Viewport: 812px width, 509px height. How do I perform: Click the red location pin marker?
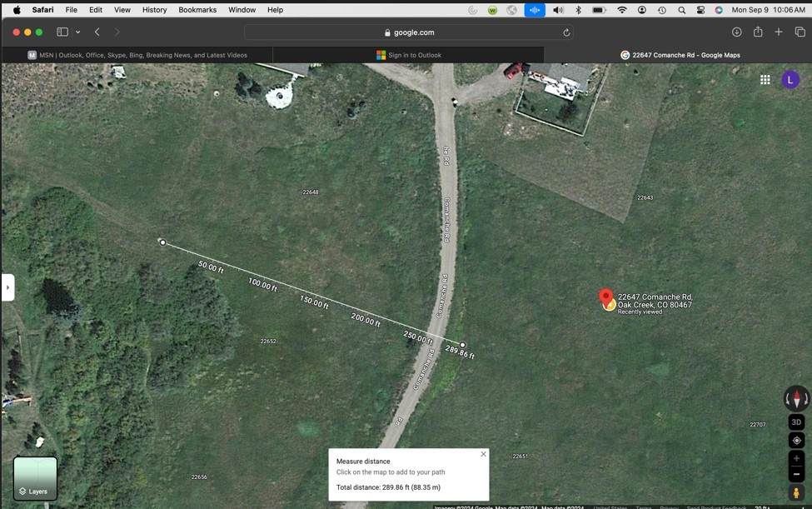click(606, 297)
